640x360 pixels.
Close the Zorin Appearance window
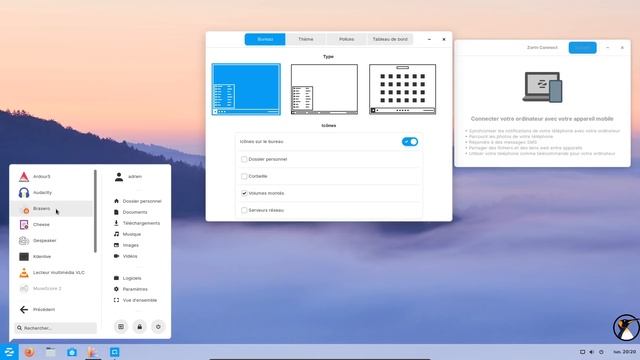pyautogui.click(x=444, y=39)
